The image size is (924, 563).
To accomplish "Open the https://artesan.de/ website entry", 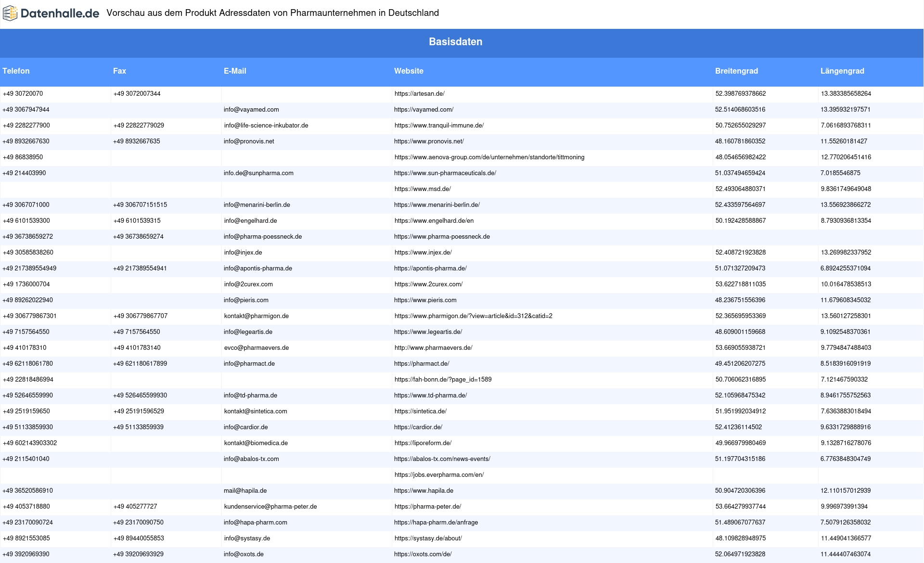I will [x=419, y=94].
